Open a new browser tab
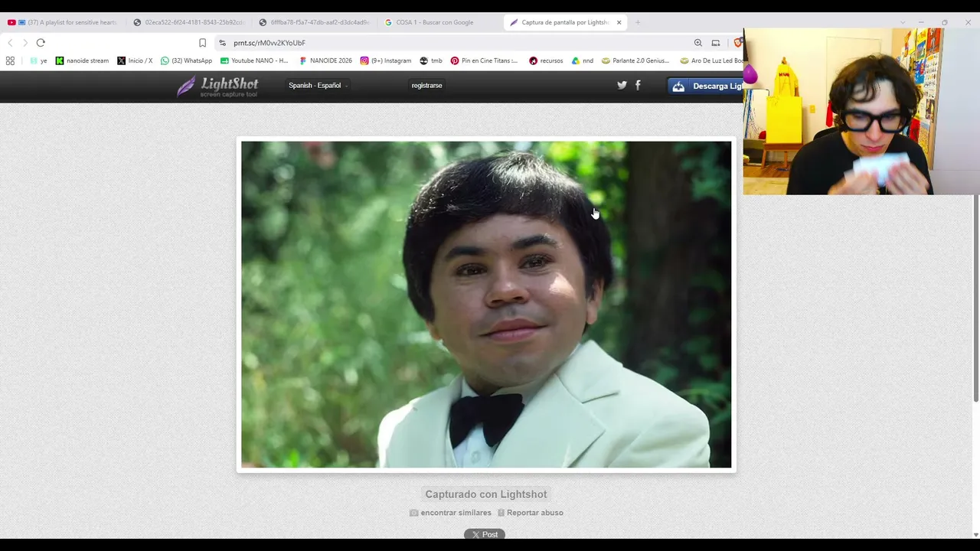Image resolution: width=980 pixels, height=551 pixels. tap(638, 22)
